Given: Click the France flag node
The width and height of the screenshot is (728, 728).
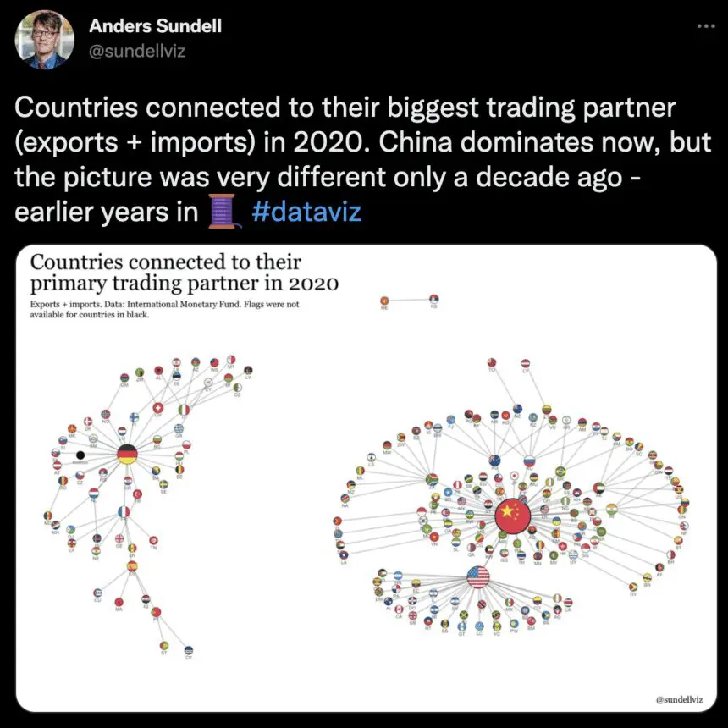Looking at the screenshot, I should [124, 512].
